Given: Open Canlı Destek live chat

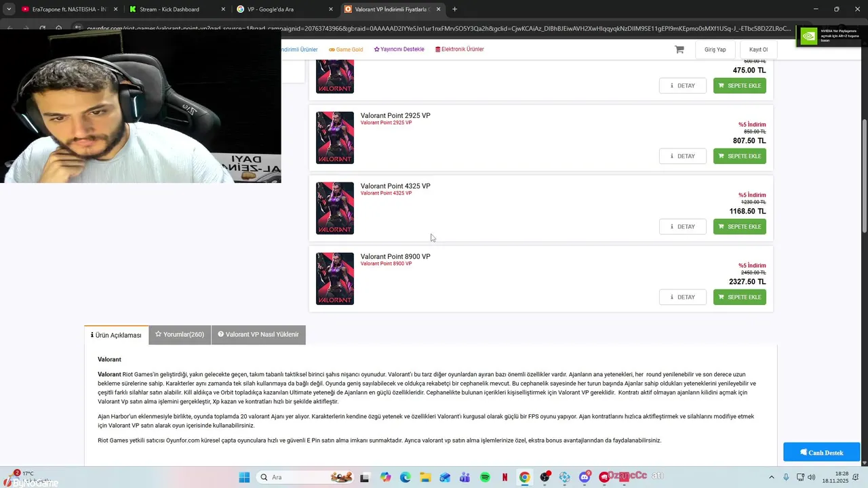Looking at the screenshot, I should pyautogui.click(x=822, y=452).
